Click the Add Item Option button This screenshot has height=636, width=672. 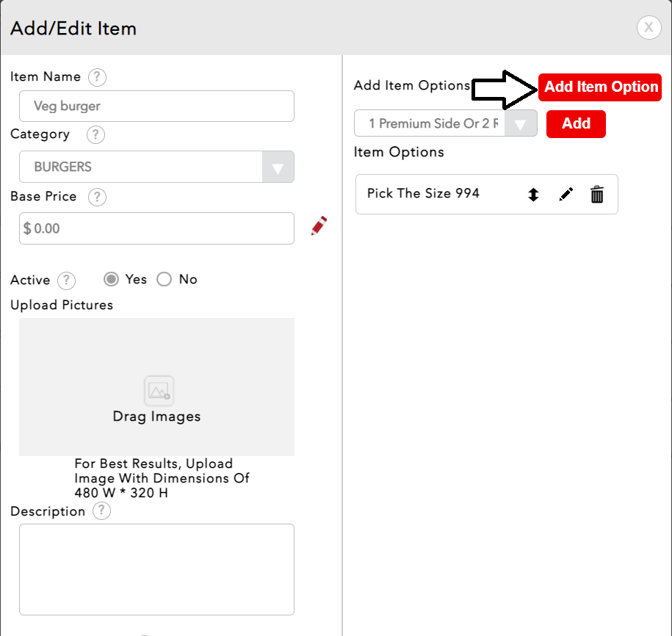click(x=600, y=87)
